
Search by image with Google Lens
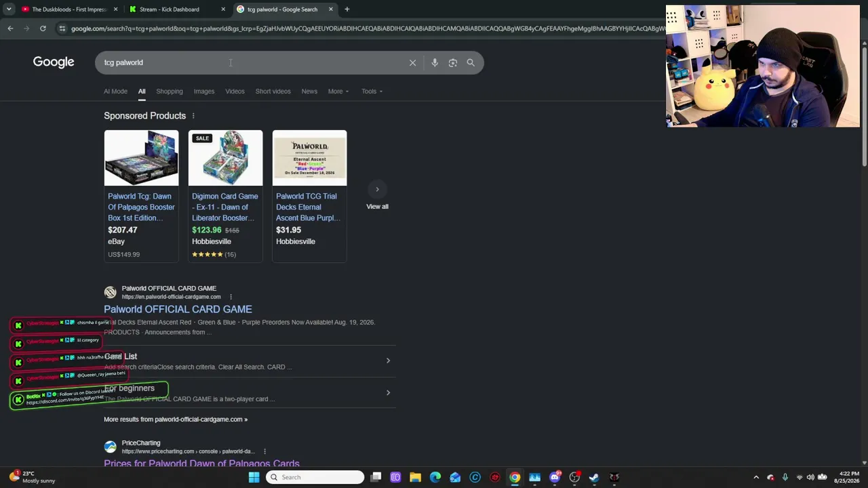tap(453, 62)
